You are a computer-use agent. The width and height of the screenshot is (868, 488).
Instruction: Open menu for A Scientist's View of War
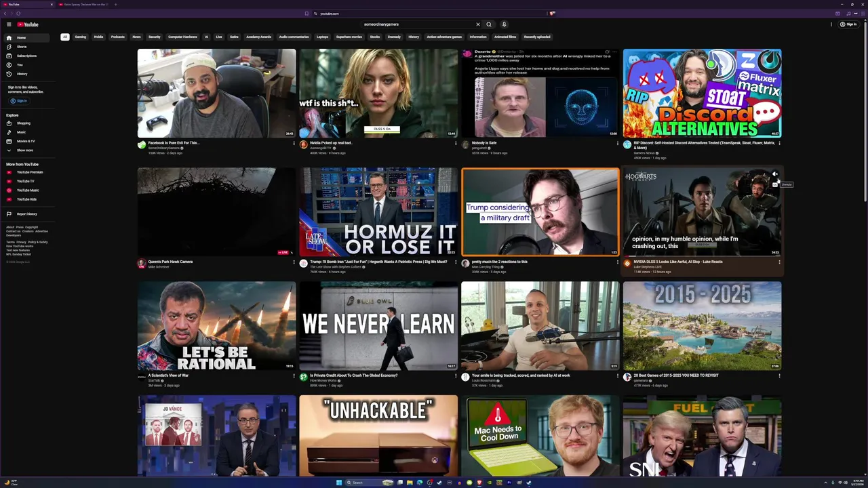pyautogui.click(x=294, y=375)
